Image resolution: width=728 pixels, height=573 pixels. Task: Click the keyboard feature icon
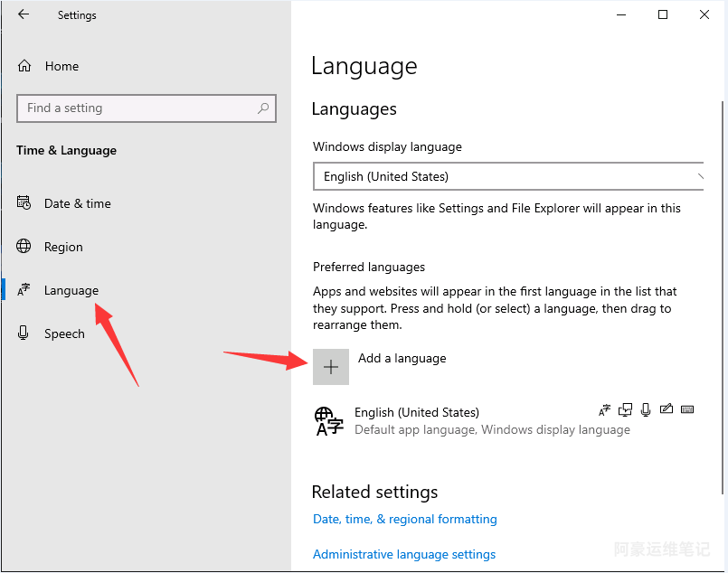687,410
